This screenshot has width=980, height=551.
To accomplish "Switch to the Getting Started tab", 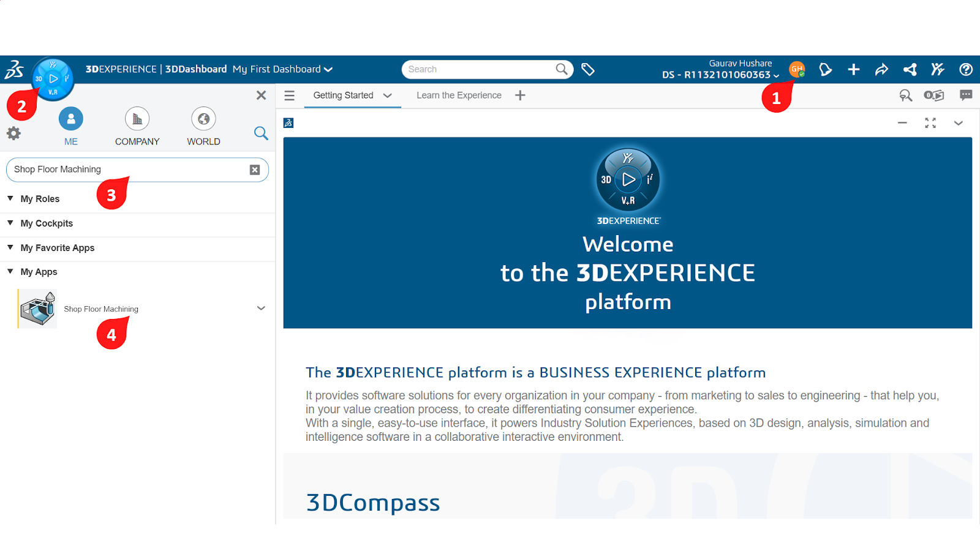I will (x=343, y=95).
